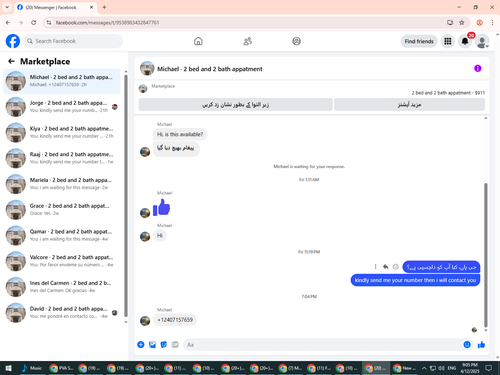The height and width of the screenshot is (375, 500).
Task: Focus the Search Facebook field
Action: [73, 41]
